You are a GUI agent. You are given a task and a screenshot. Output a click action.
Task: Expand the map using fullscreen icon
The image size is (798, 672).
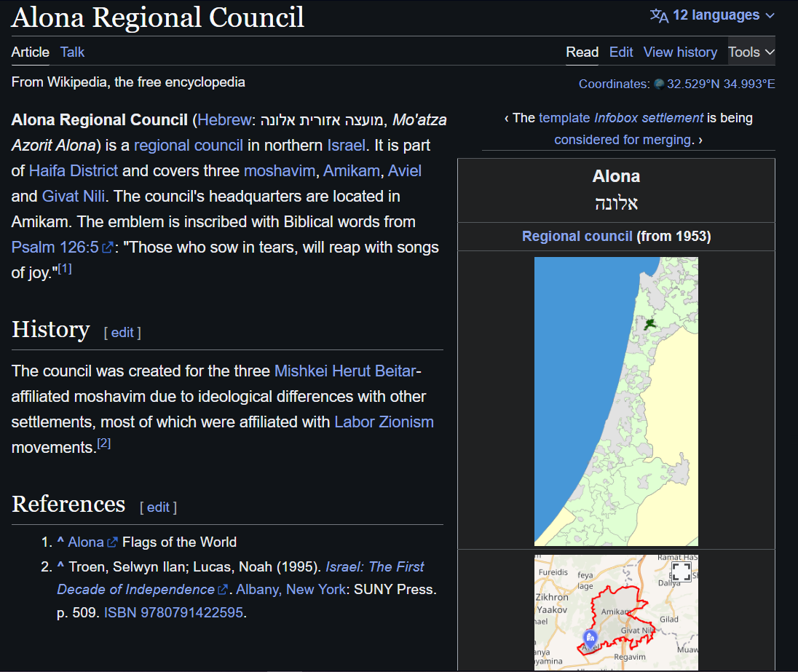(x=682, y=572)
